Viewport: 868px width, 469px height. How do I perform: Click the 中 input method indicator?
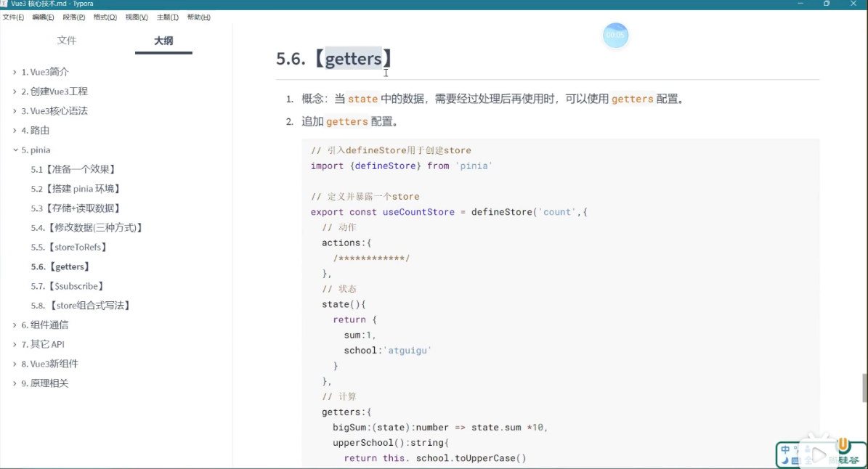785,449
